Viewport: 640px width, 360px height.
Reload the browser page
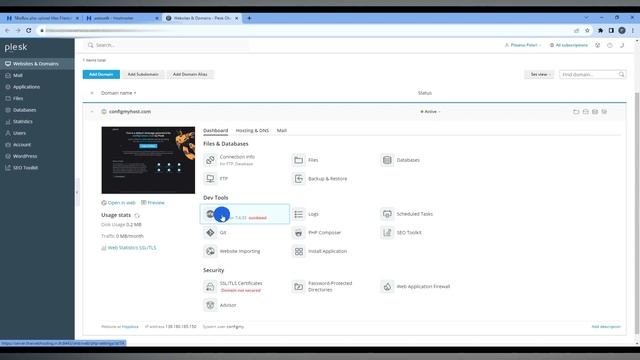pyautogui.click(x=29, y=30)
